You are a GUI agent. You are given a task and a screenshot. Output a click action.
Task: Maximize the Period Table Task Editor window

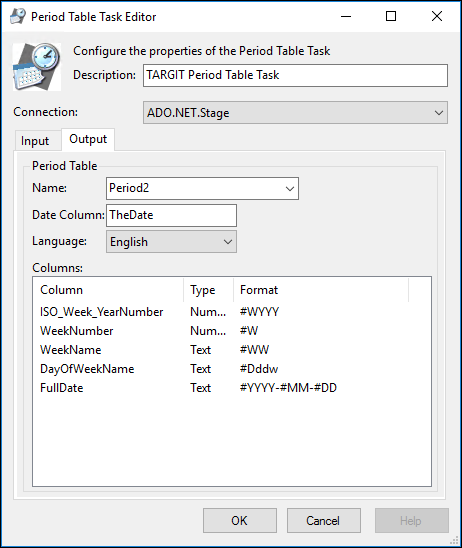391,16
